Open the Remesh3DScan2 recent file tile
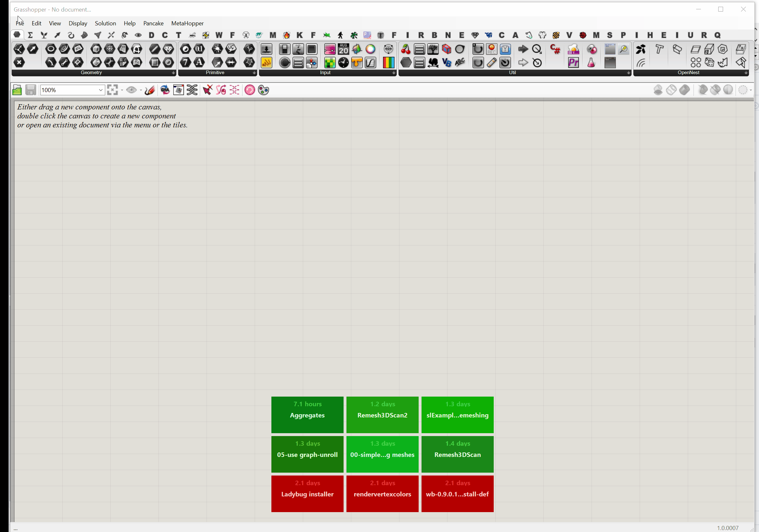This screenshot has height=532, width=759. point(382,415)
